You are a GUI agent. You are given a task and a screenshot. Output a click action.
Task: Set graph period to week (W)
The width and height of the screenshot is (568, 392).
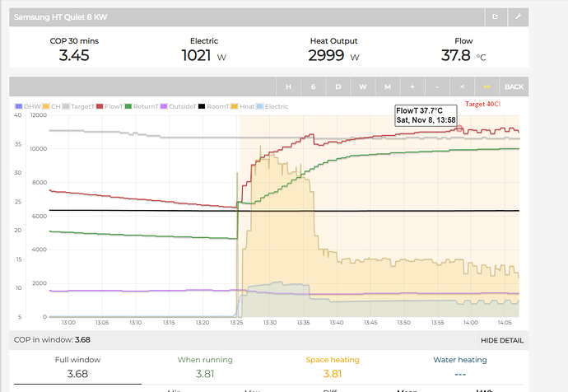coord(363,86)
